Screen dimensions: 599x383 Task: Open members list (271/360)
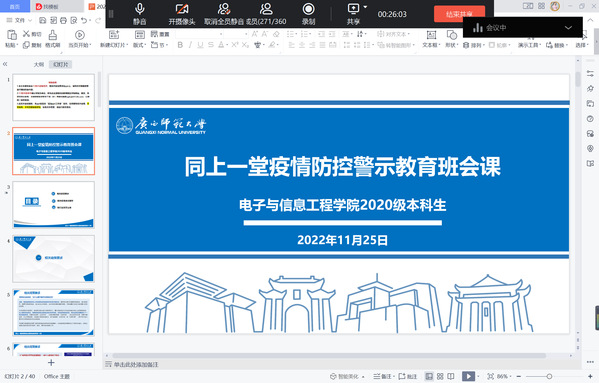click(266, 14)
